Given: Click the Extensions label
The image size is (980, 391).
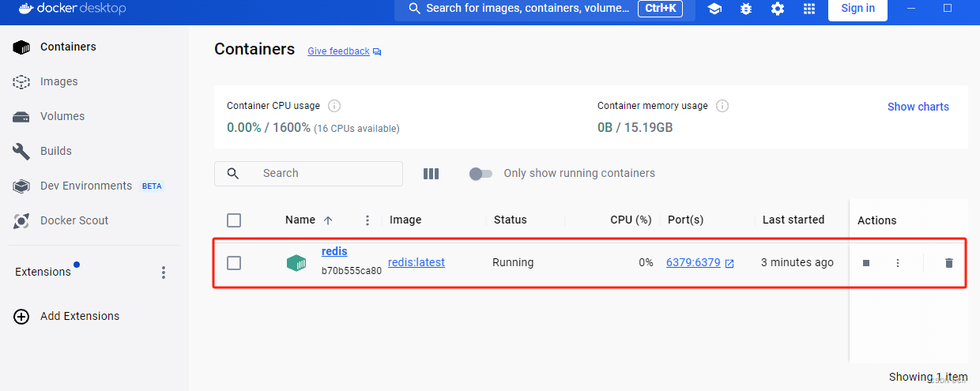Looking at the screenshot, I should (43, 272).
